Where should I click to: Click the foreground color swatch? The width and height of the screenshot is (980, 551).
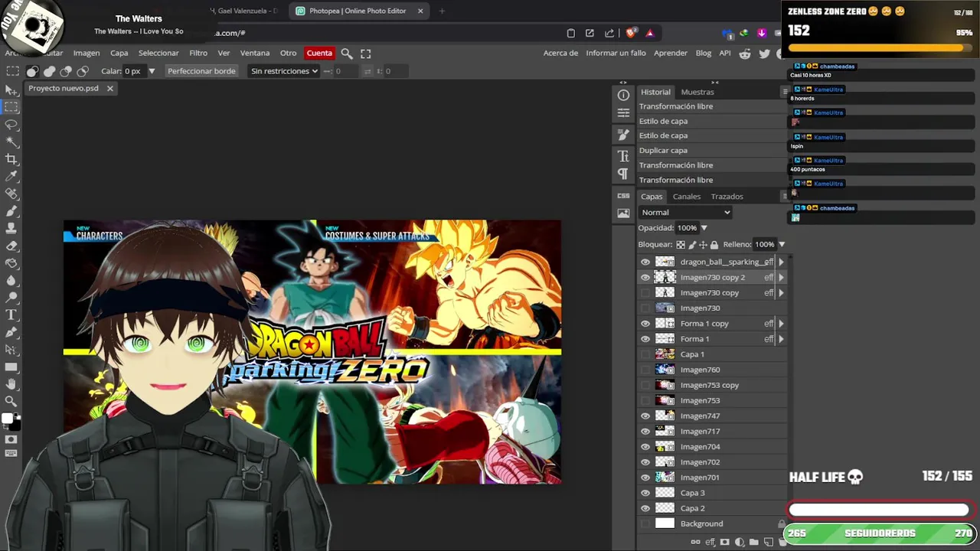(7, 418)
